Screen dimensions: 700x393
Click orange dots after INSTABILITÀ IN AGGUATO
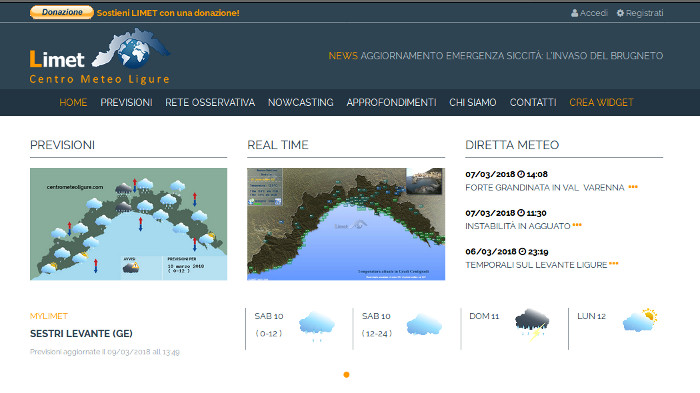[x=577, y=225]
